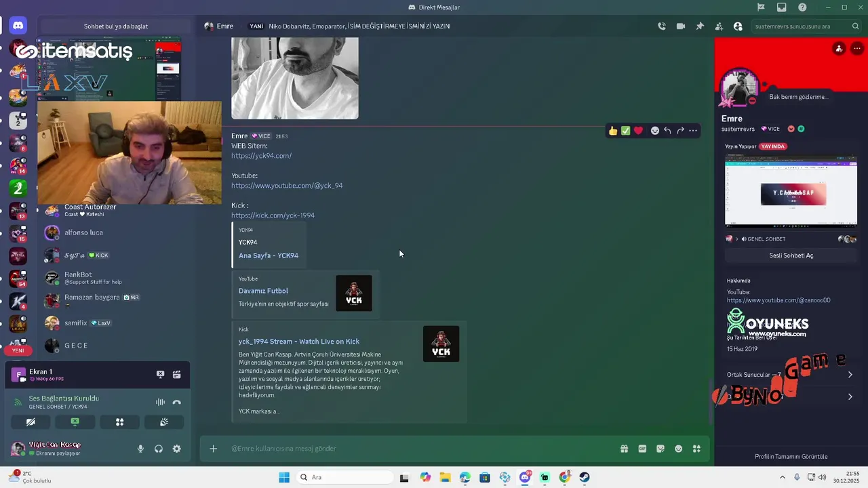Open G E C E conversation

(115, 346)
